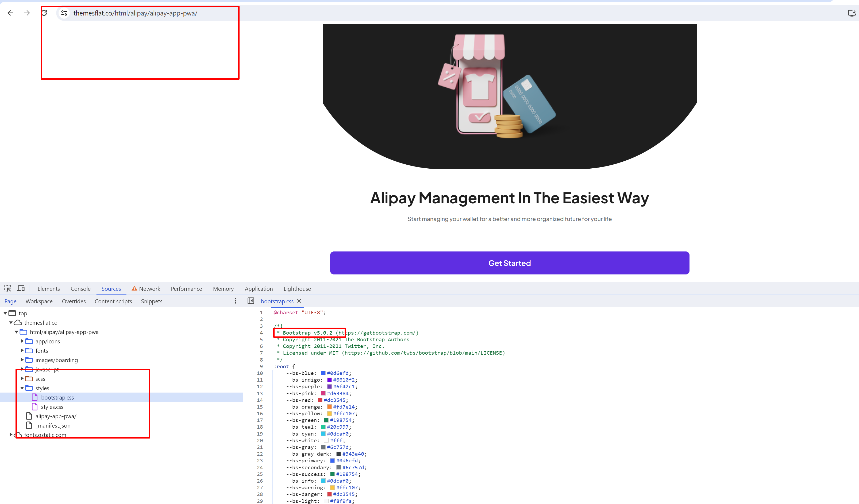Expand the fonts.gstatic.com domain node
Viewport: 859px width, 504px height.
(x=11, y=435)
